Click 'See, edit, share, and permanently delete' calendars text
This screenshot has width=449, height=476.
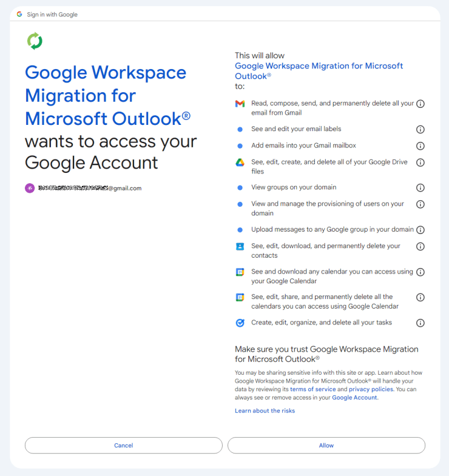pos(325,301)
